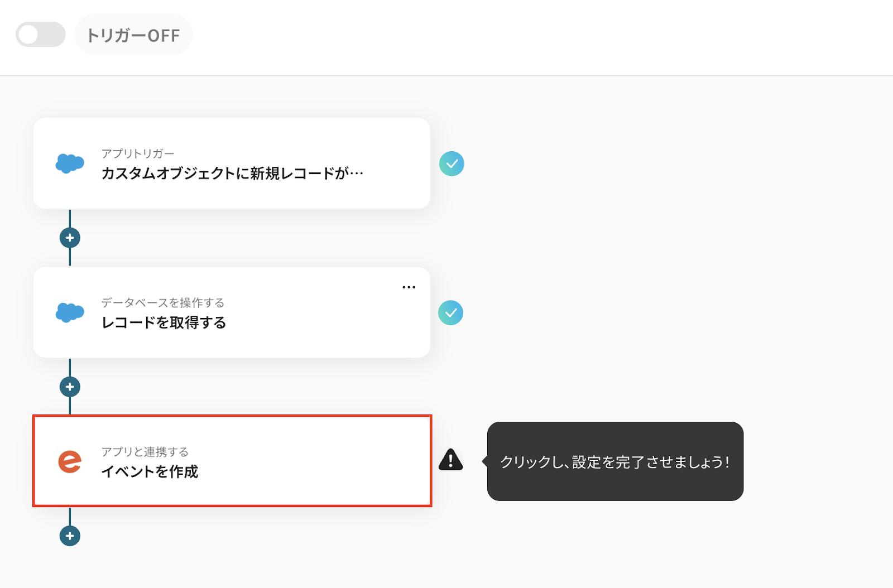Open three-dots menu on レコードを取得する card

[409, 287]
